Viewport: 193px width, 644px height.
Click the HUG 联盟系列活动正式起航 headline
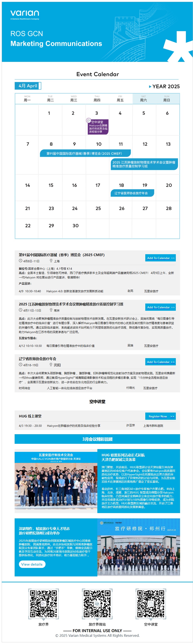coord(123,455)
